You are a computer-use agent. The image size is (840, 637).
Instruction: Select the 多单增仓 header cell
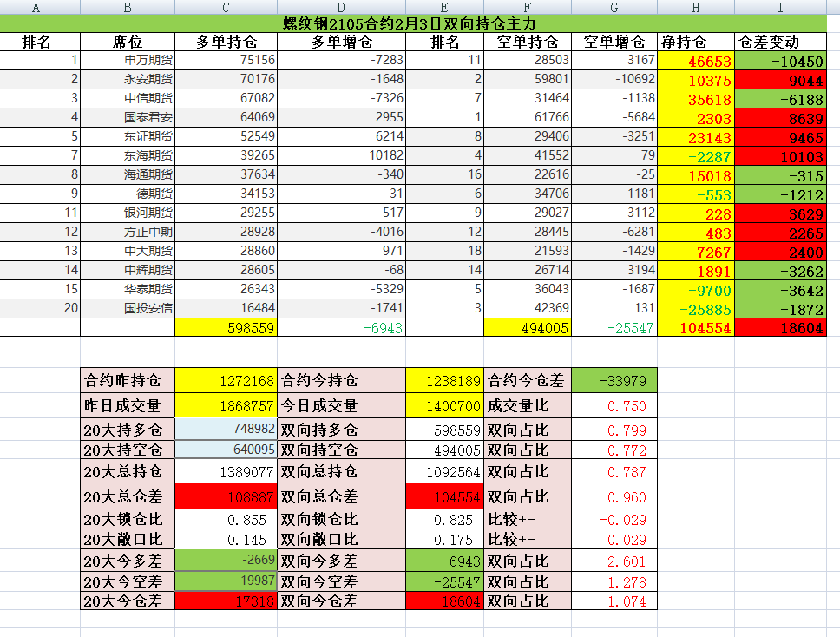pyautogui.click(x=341, y=42)
